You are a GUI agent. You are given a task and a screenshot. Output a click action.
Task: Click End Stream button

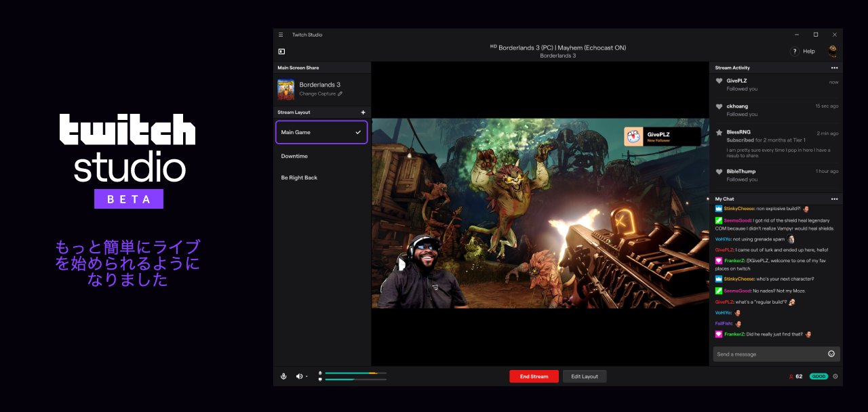coord(534,376)
